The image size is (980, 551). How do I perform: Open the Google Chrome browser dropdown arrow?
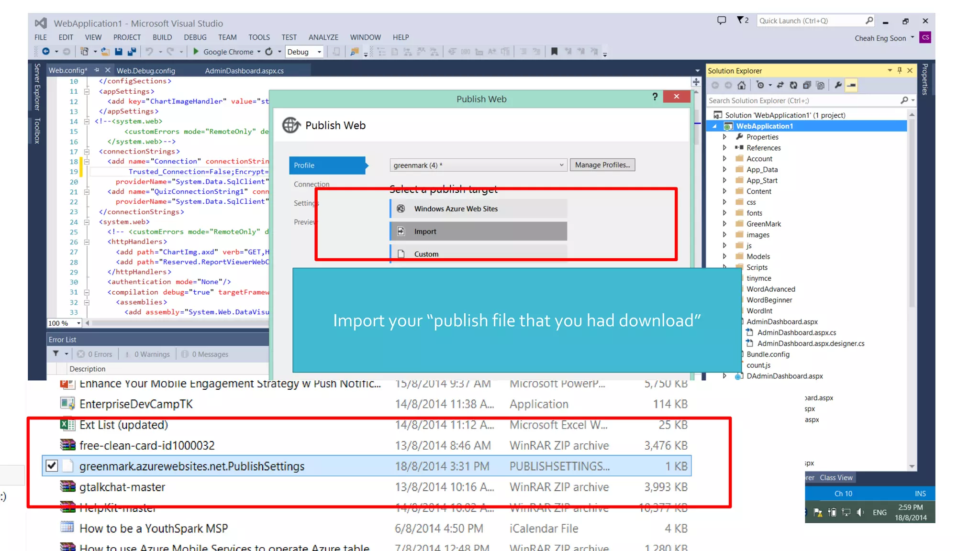[259, 52]
